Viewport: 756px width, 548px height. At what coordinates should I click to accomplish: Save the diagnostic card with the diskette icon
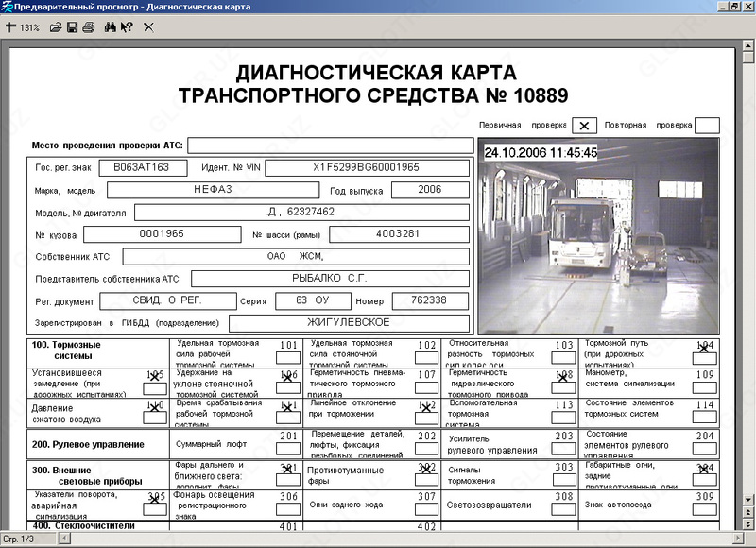73,28
